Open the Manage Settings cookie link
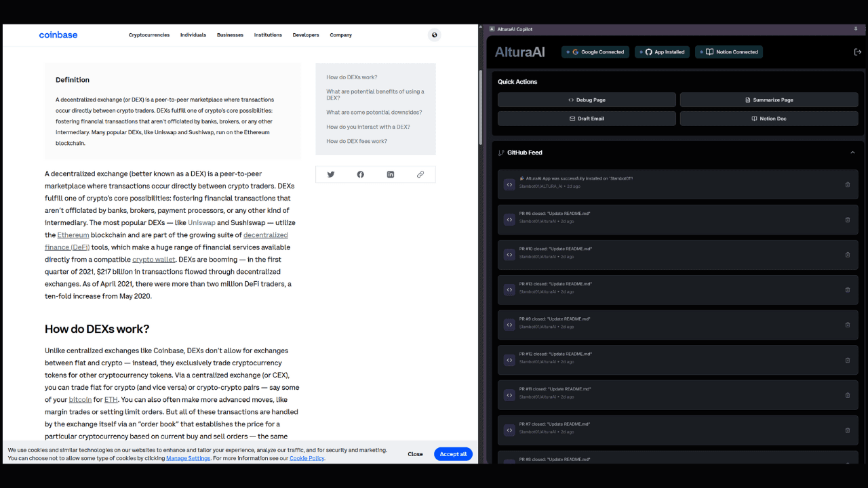 pos(189,458)
